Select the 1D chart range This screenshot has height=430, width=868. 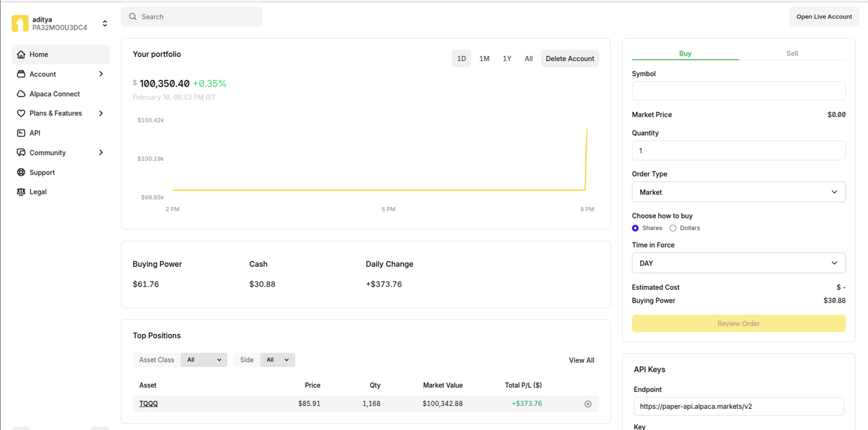pos(462,59)
